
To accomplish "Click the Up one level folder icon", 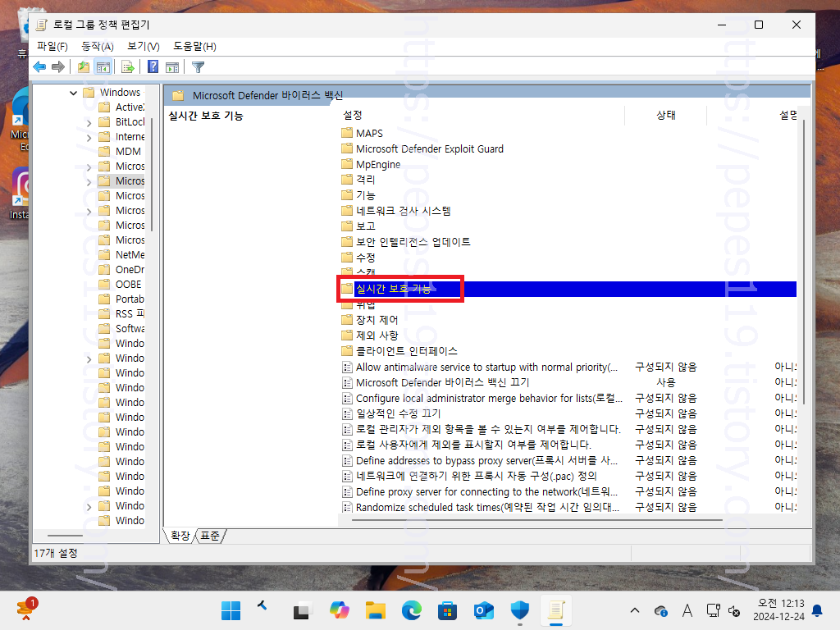I will 84,67.
